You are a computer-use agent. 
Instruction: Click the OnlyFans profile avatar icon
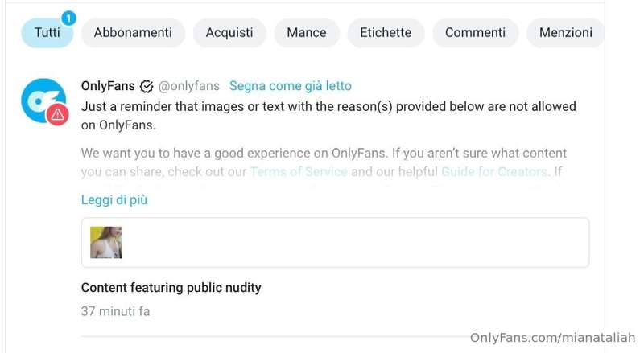(x=43, y=101)
